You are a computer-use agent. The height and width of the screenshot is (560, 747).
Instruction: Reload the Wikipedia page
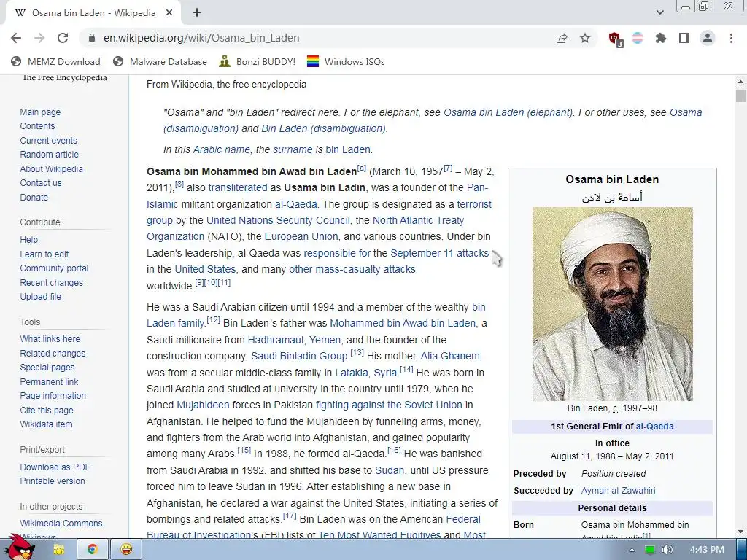[63, 38]
